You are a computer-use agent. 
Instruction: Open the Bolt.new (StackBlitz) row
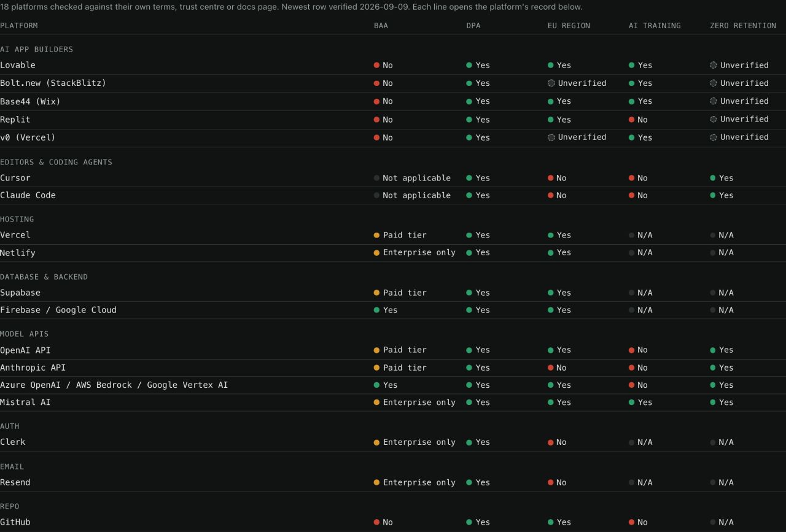pos(393,83)
